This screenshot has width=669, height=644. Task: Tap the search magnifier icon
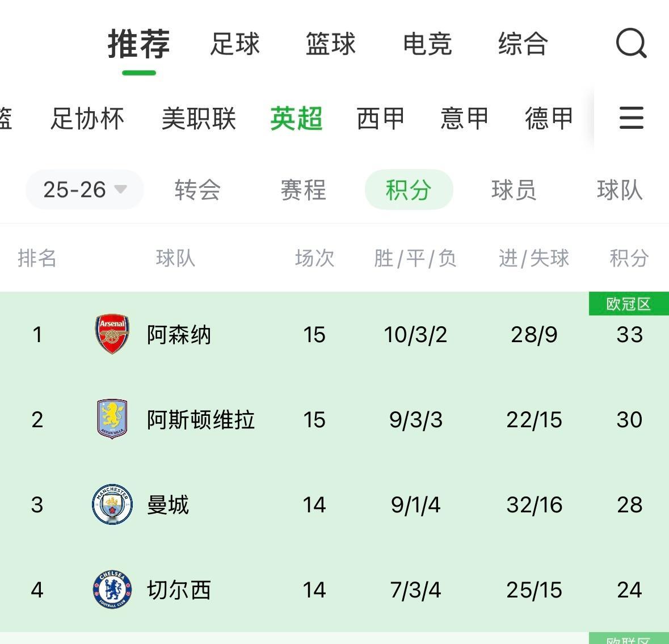click(631, 44)
